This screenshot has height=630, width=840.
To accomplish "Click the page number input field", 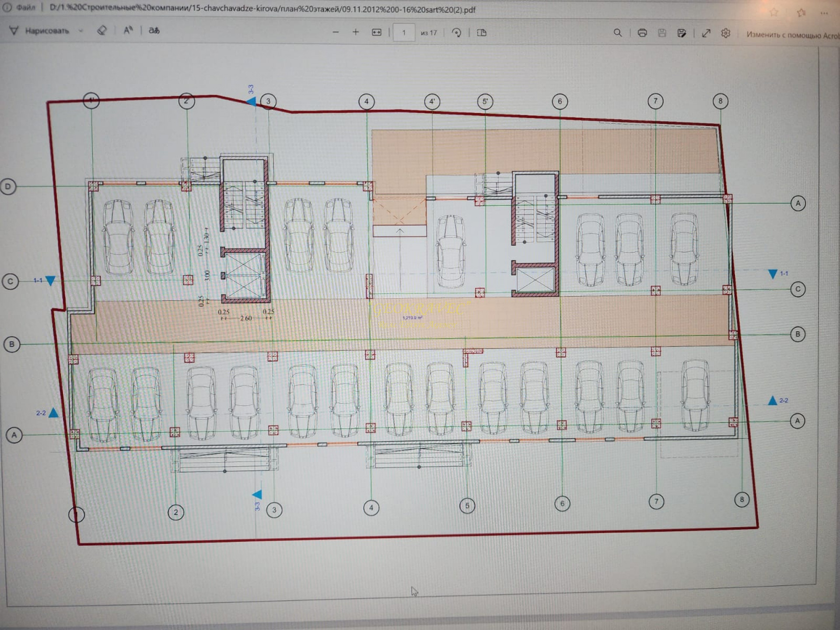I will point(403,32).
